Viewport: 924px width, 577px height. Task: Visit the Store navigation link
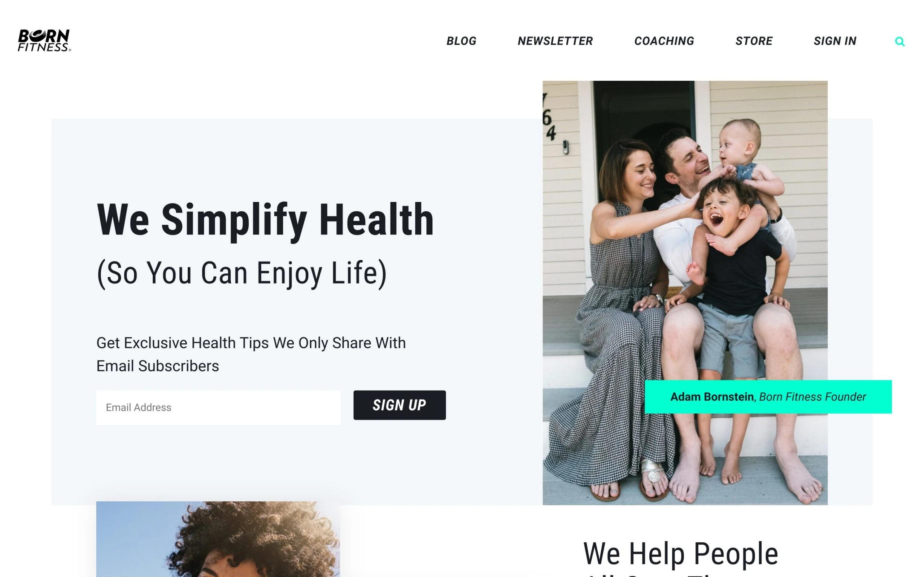click(x=754, y=41)
